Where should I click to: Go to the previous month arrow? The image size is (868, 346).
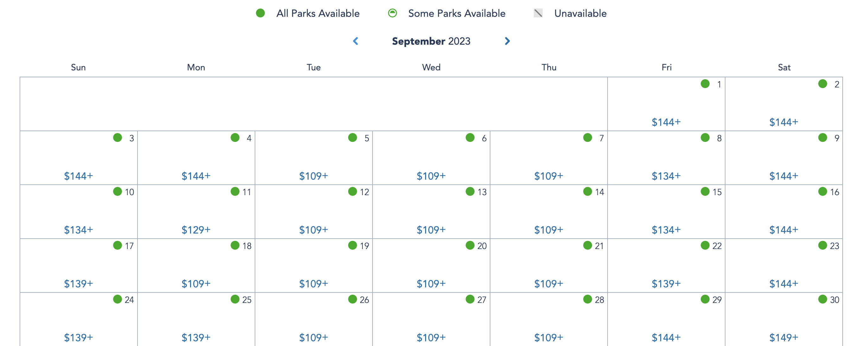355,41
